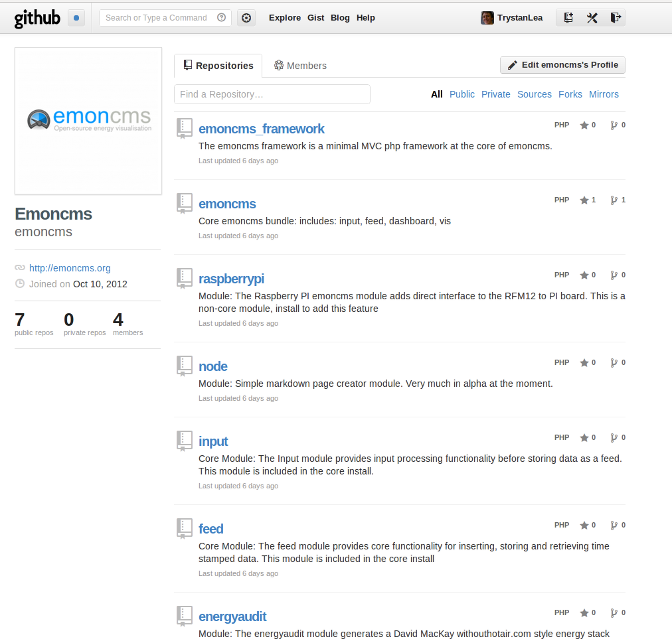Open Help in the top navigation
Image resolution: width=672 pixels, height=641 pixels.
pos(366,18)
